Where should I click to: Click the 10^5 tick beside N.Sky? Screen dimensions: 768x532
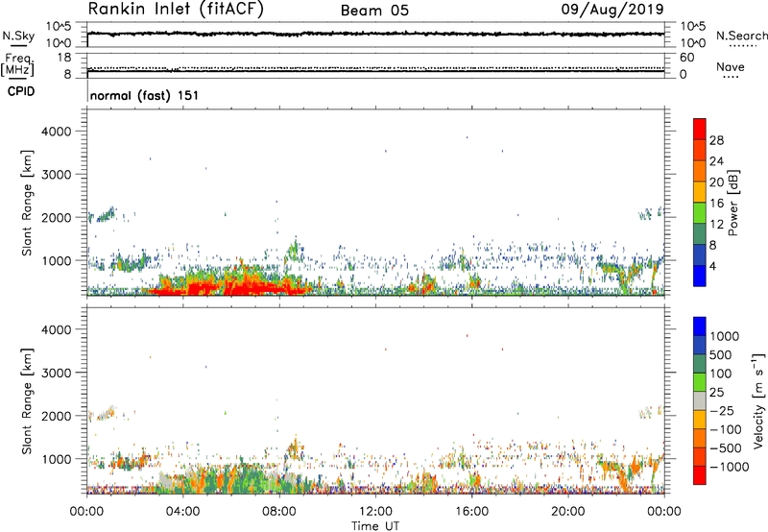[x=59, y=27]
